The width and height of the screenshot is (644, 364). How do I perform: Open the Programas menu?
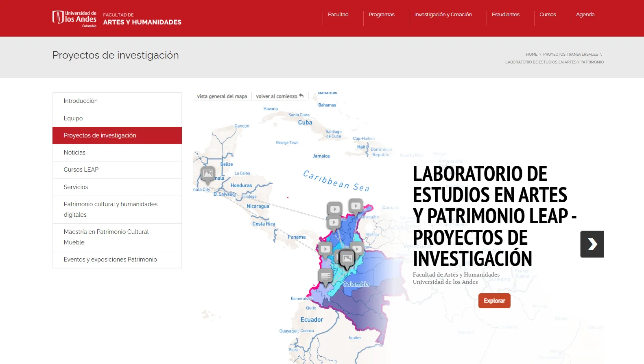(x=382, y=15)
